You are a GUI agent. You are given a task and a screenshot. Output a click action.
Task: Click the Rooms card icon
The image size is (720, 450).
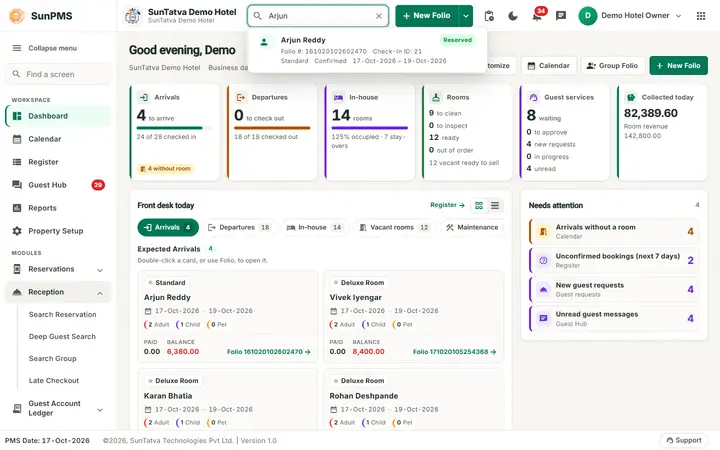point(436,97)
